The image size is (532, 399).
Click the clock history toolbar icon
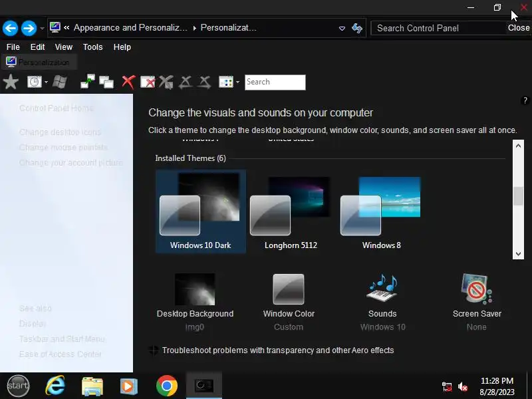tap(35, 82)
